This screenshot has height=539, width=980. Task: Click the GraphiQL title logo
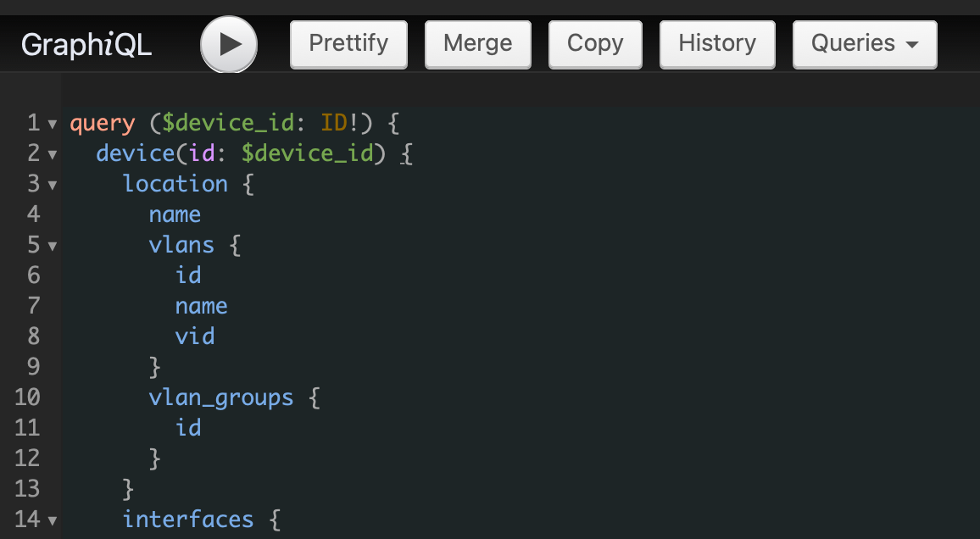coord(86,45)
